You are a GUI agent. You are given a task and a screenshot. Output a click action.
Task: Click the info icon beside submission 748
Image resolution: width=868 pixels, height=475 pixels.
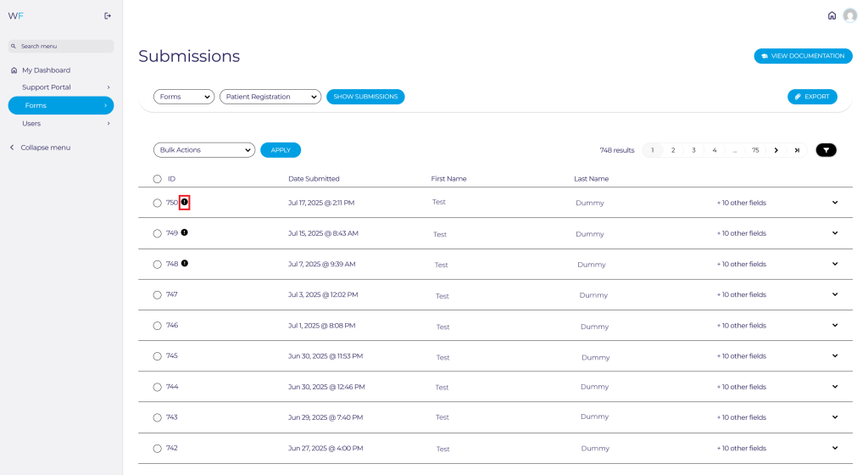pyautogui.click(x=185, y=263)
